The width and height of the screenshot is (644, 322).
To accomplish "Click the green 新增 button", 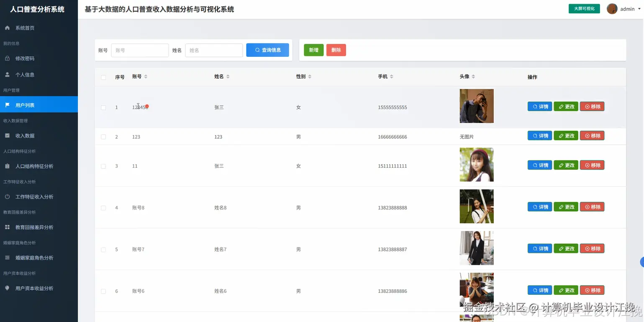I will (313, 50).
